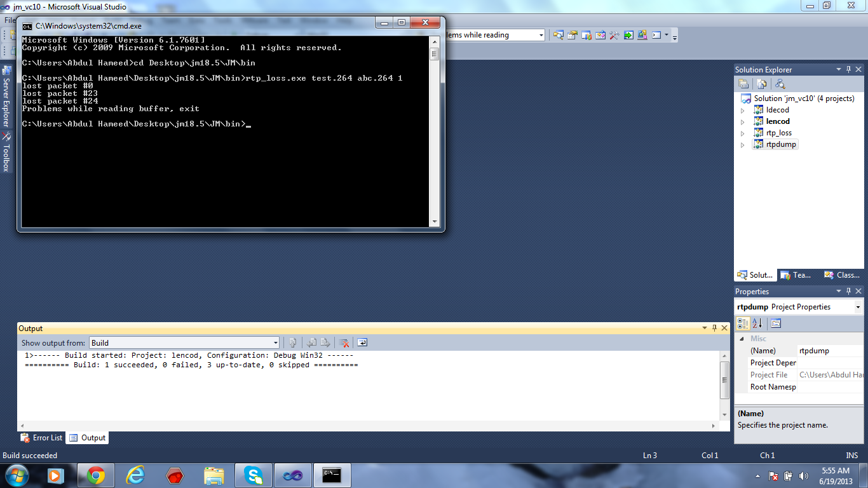Screen dimensions: 868x488
Task: Toggle Word Wrap in the Output panel
Action: click(x=362, y=342)
